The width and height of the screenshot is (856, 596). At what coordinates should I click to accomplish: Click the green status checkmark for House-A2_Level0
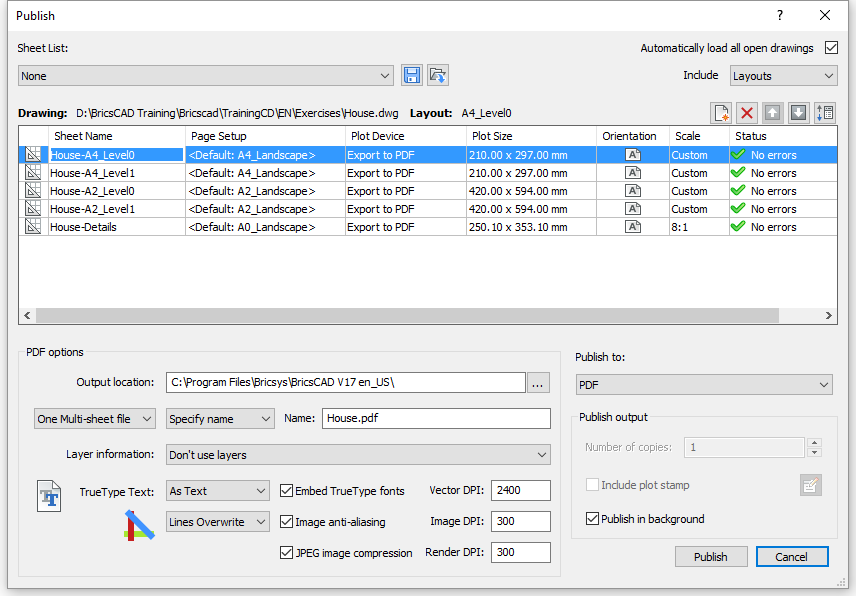coord(738,190)
